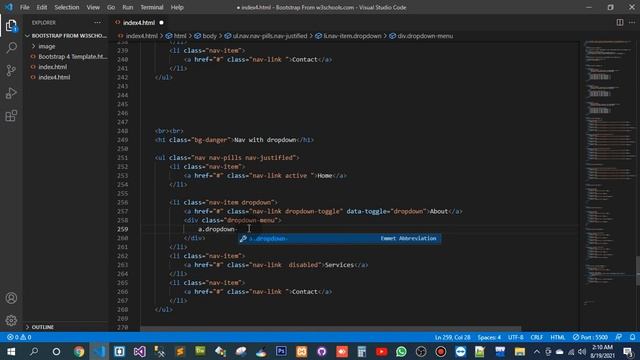
Task: Open Photoshop from the taskbar
Action: pyautogui.click(x=281, y=351)
